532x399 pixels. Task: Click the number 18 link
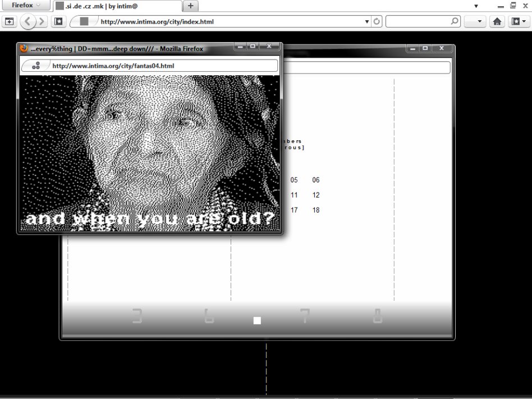(316, 210)
